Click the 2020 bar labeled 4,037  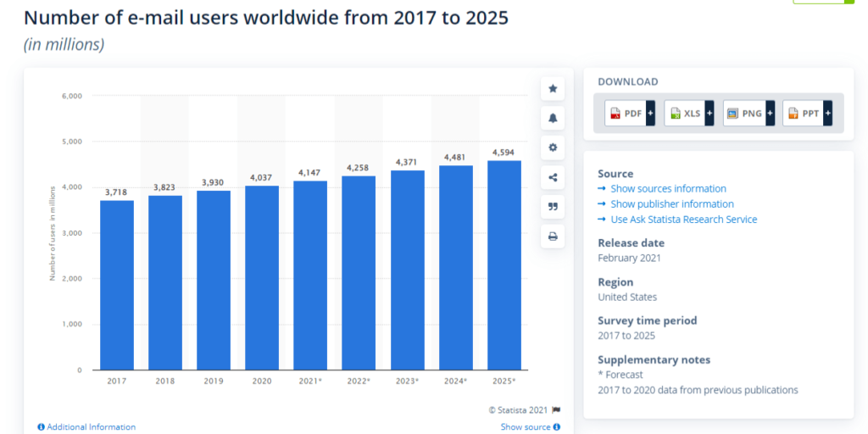pos(262,278)
